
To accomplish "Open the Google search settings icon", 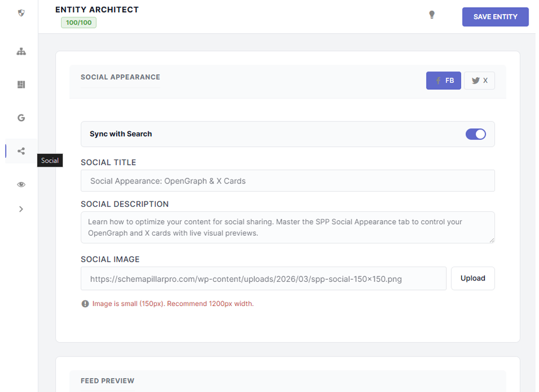I will [21, 117].
